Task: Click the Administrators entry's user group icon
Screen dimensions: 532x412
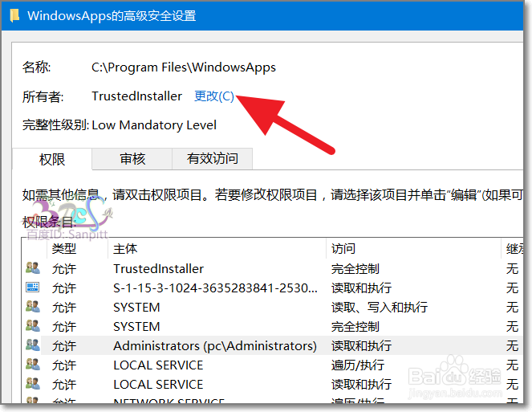Action: (33, 345)
